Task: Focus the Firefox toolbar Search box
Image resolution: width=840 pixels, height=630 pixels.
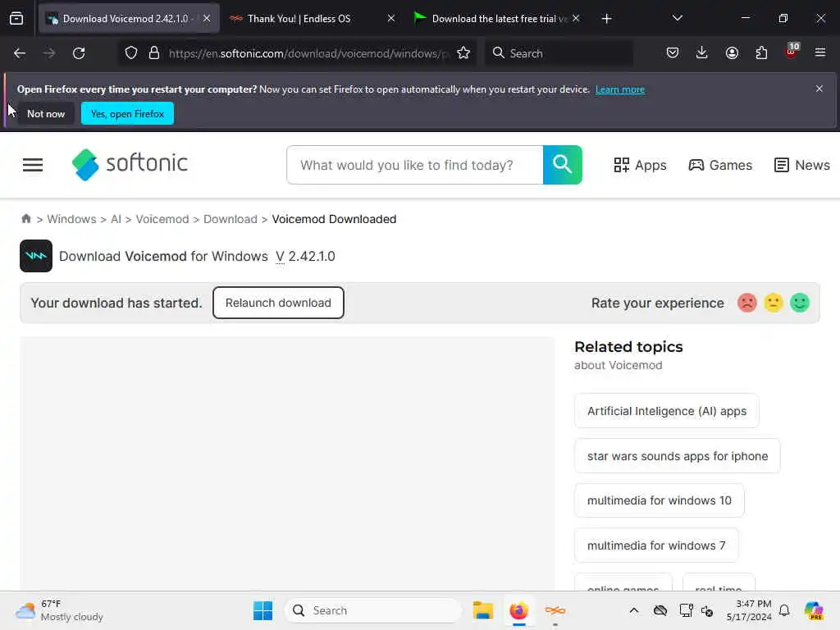Action: pyautogui.click(x=559, y=53)
